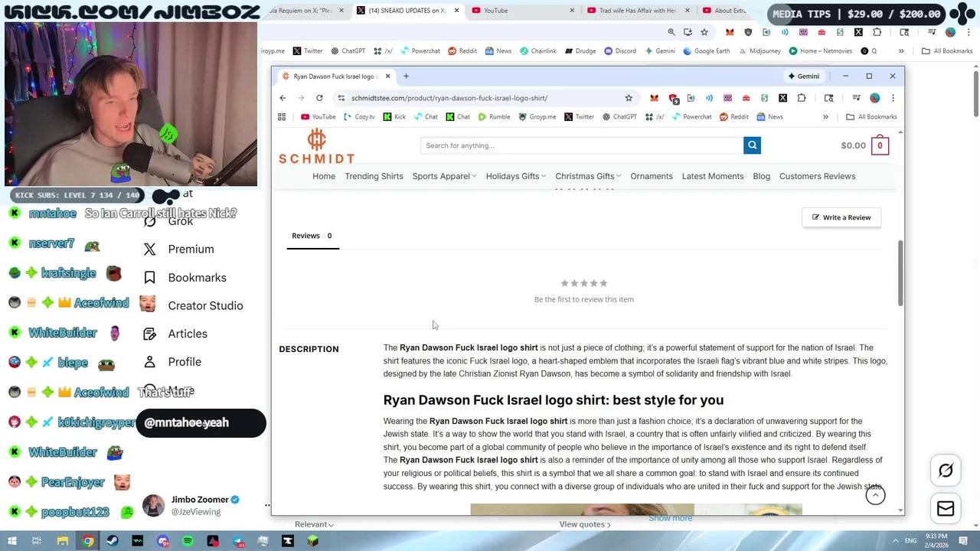
Task: Click the floating chat widget above the envelope
Action: tap(946, 471)
